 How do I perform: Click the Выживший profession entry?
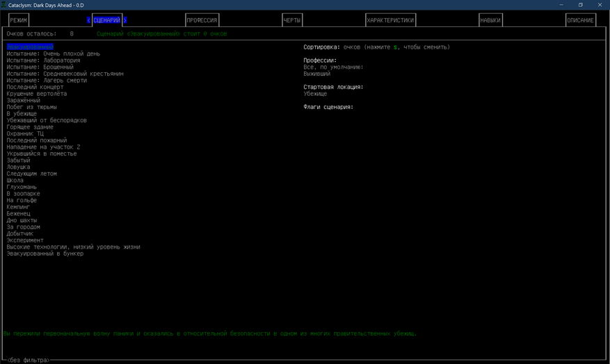pyautogui.click(x=317, y=74)
